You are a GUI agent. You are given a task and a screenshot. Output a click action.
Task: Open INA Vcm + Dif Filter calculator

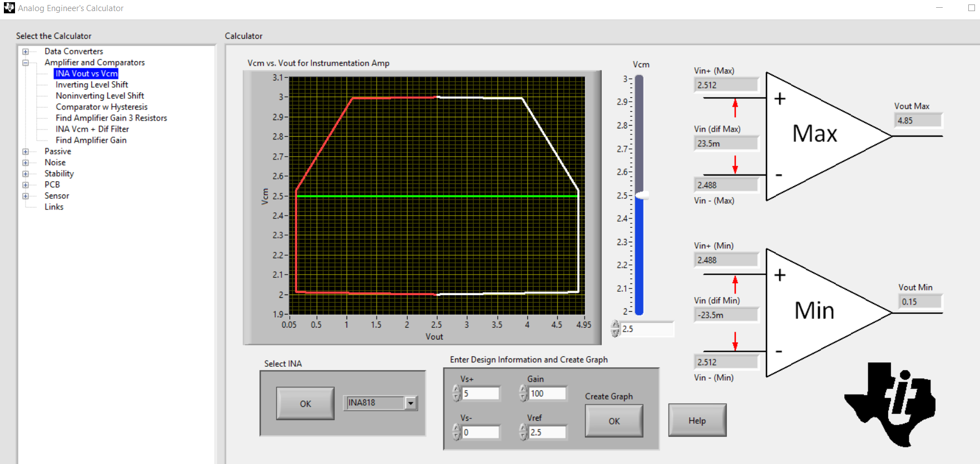[92, 129]
